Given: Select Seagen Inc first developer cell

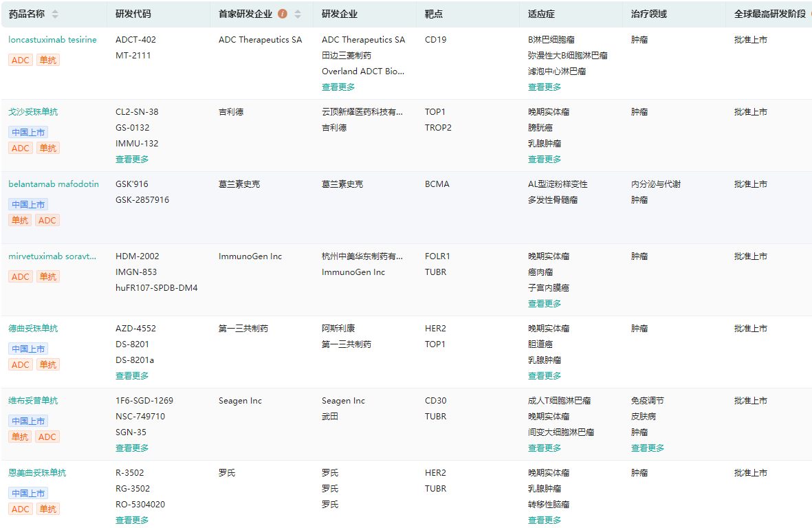Looking at the screenshot, I should [240, 401].
